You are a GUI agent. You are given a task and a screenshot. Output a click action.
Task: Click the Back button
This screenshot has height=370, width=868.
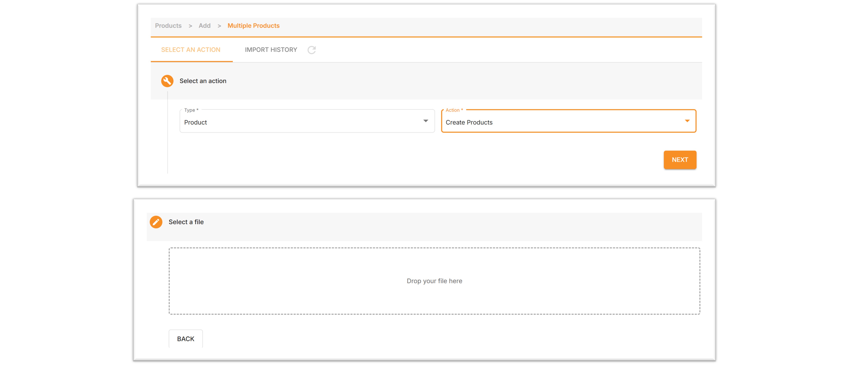(x=186, y=339)
